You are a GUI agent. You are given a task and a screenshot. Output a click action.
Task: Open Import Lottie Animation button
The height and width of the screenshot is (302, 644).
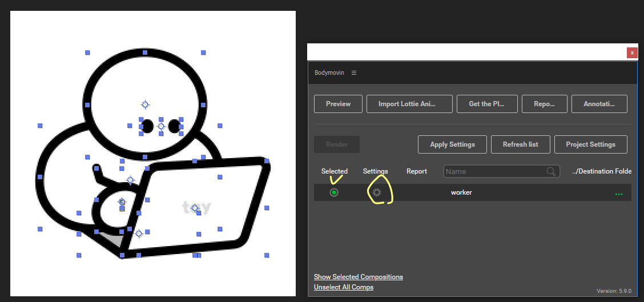coord(409,104)
